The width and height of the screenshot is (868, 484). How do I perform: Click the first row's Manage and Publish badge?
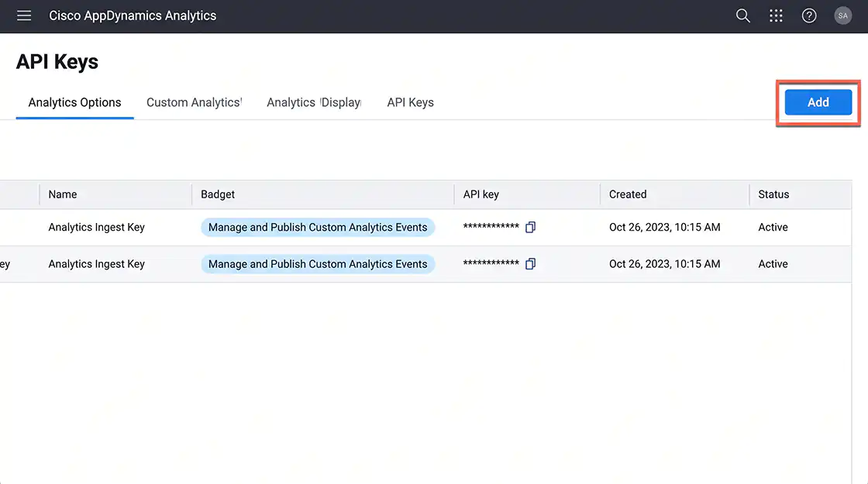click(x=318, y=228)
